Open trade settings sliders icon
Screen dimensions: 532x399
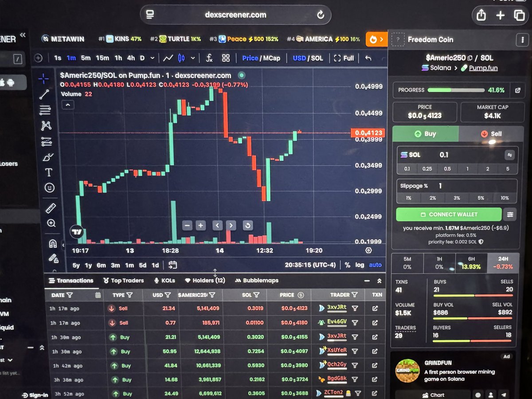pyautogui.click(x=510, y=215)
